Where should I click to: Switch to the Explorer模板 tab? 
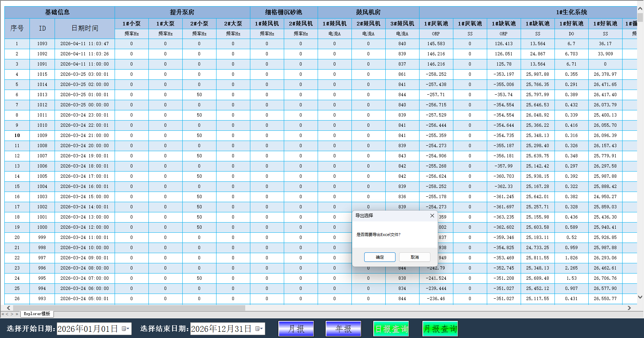pos(36,314)
